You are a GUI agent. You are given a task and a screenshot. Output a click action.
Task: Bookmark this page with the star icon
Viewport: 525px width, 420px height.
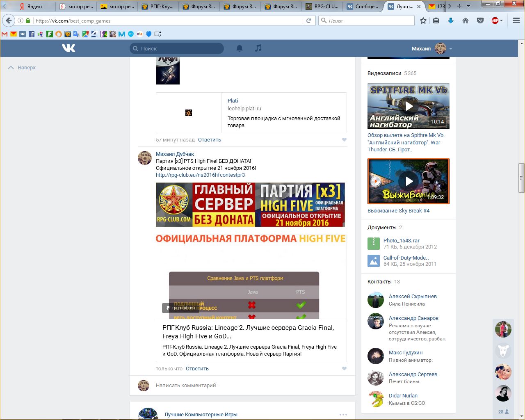423,21
